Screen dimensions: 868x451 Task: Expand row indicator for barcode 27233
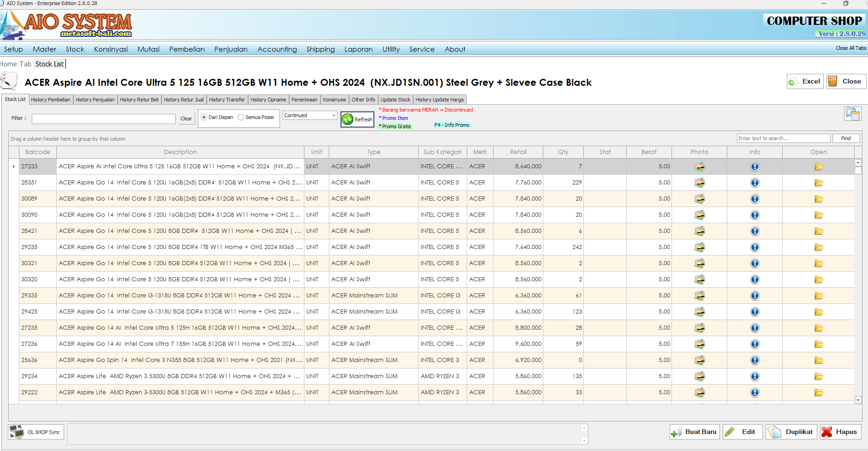pos(13,166)
